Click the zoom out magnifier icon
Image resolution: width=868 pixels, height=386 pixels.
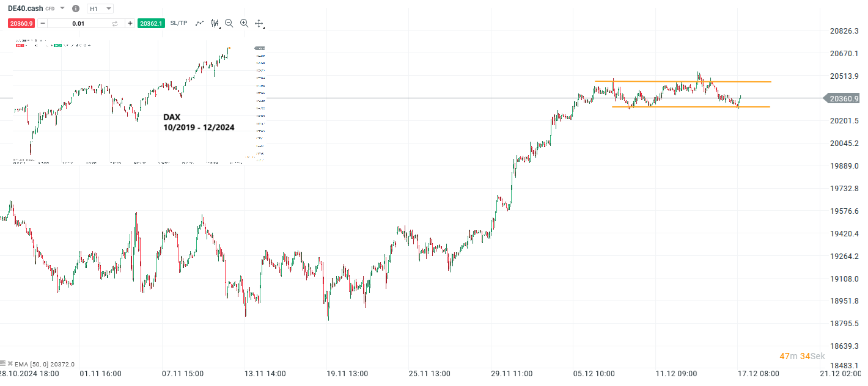[x=229, y=23]
